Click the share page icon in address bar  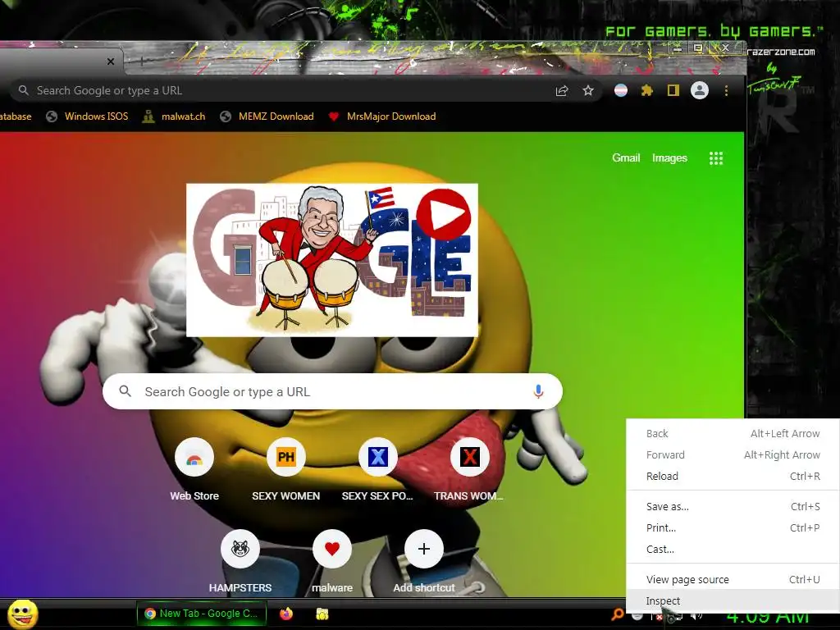(x=561, y=90)
